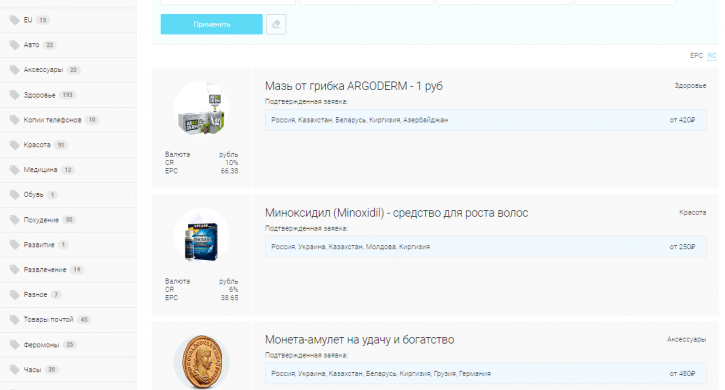
Task: Sort offers by EPC
Action: coord(696,56)
